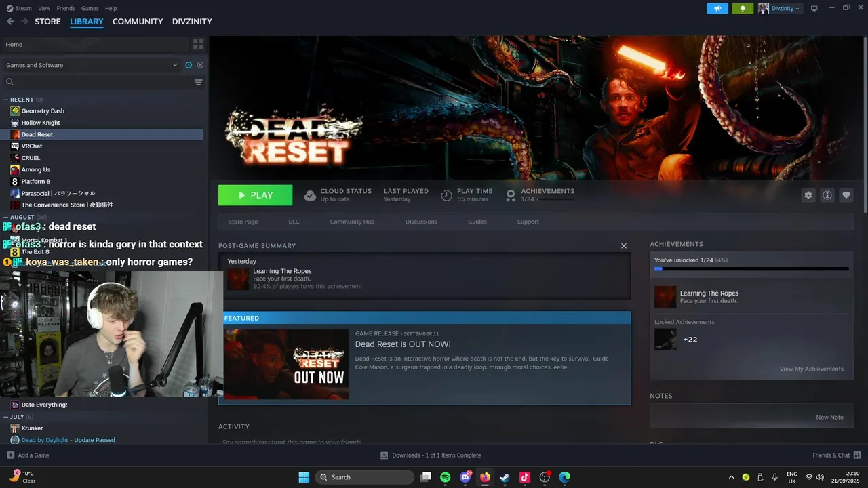The height and width of the screenshot is (488, 868).
Task: Open the Discussions link
Action: pos(421,222)
